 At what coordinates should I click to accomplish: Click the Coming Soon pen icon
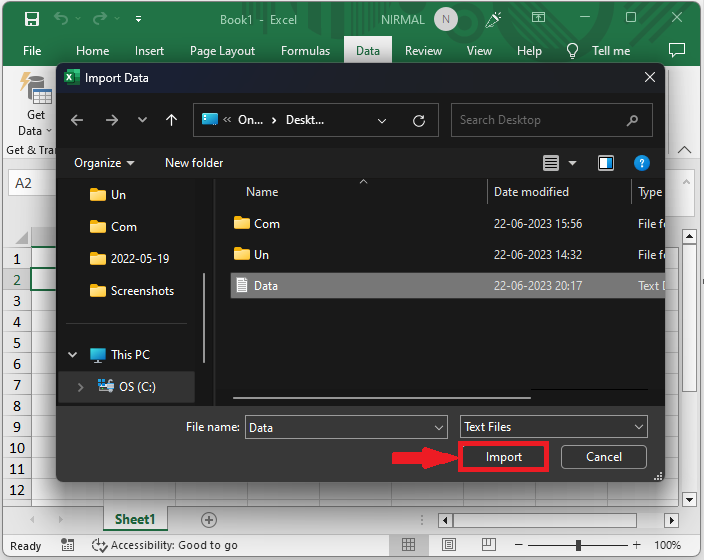493,19
